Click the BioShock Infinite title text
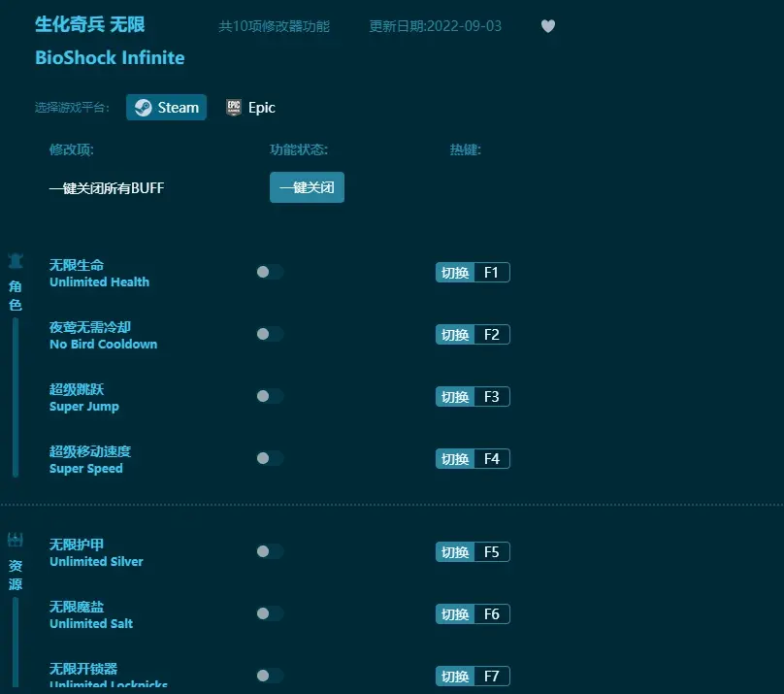 tap(110, 58)
